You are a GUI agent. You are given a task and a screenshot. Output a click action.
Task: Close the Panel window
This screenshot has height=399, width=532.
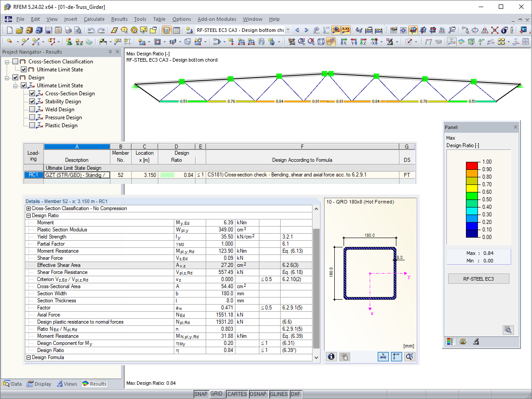click(x=515, y=127)
